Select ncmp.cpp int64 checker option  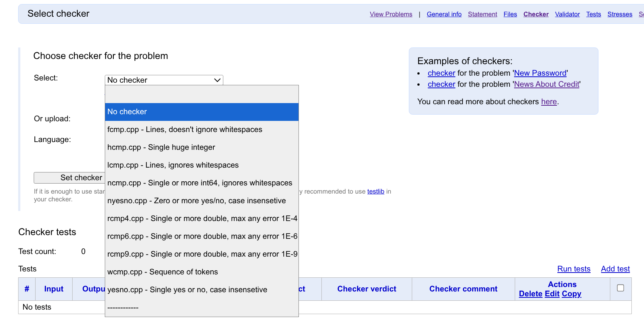[200, 183]
